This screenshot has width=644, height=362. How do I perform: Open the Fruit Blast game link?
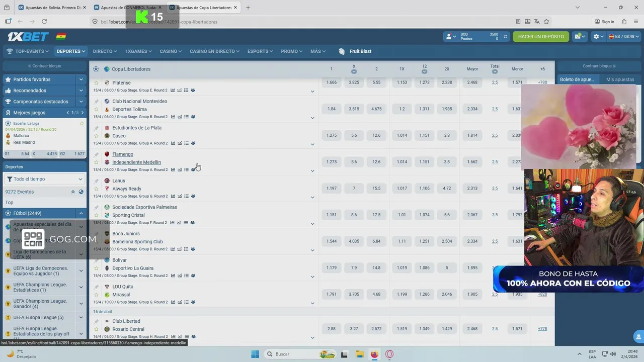point(355,51)
